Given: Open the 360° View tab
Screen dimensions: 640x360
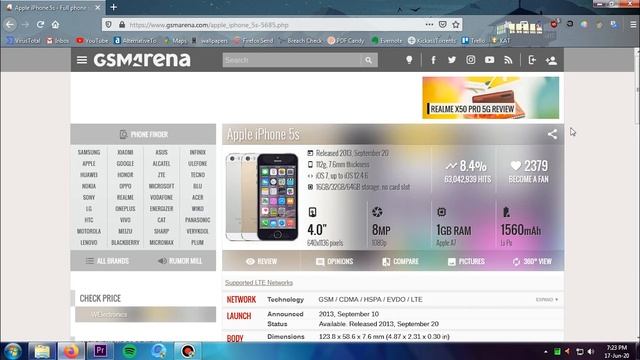Looking at the screenshot, I should (x=532, y=262).
